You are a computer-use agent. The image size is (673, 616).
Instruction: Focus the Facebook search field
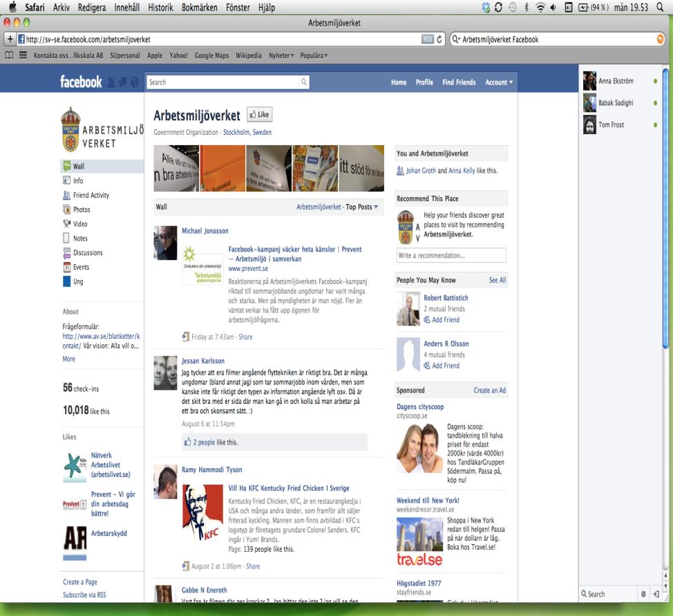(x=222, y=82)
